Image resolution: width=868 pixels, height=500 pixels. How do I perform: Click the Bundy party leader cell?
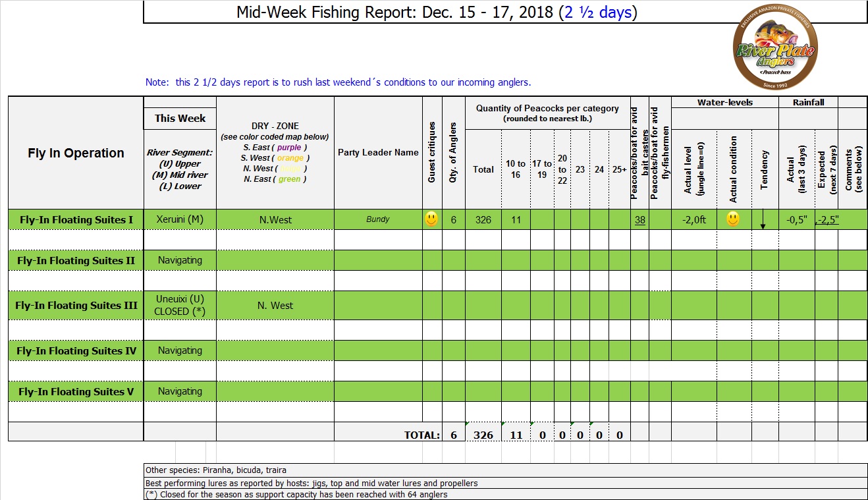(x=378, y=219)
